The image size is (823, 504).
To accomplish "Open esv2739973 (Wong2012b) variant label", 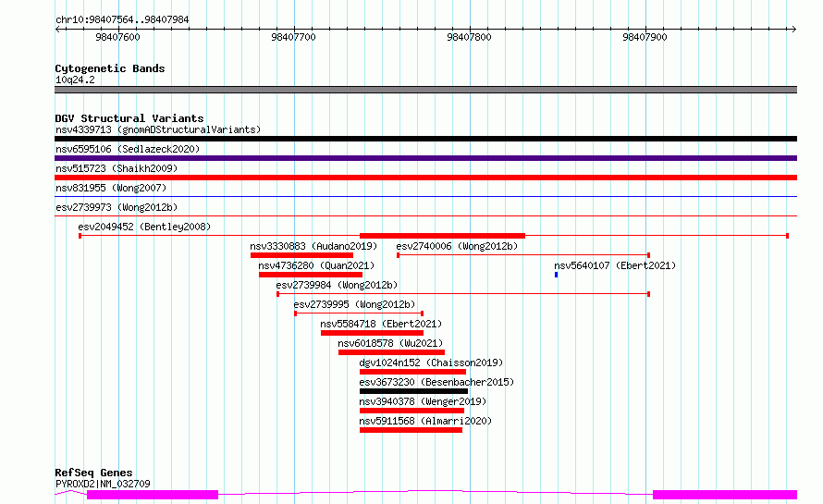I will click(x=117, y=207).
